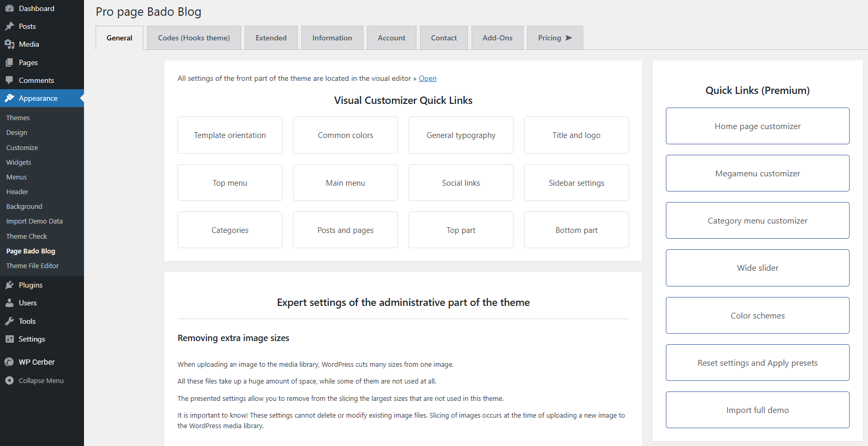Click the Sidebar settings button

point(577,183)
